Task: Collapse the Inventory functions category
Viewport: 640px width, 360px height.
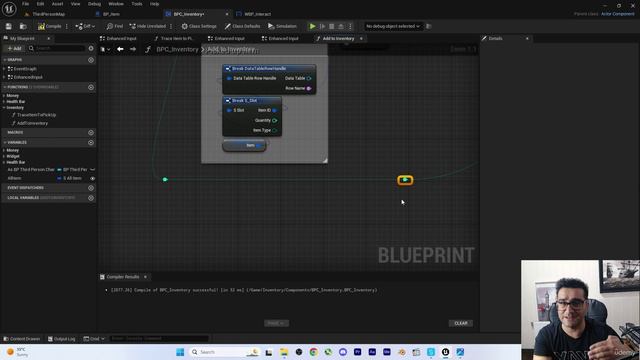Action: pos(4,108)
